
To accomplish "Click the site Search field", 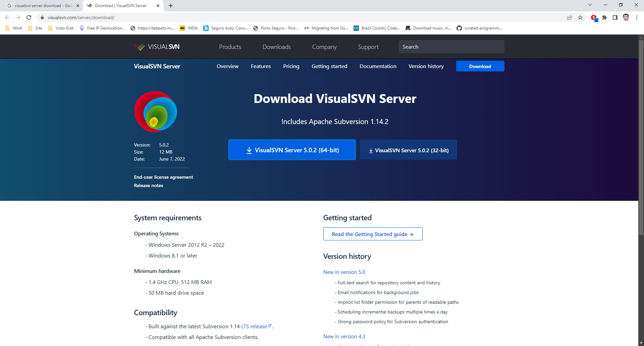I will (x=451, y=47).
